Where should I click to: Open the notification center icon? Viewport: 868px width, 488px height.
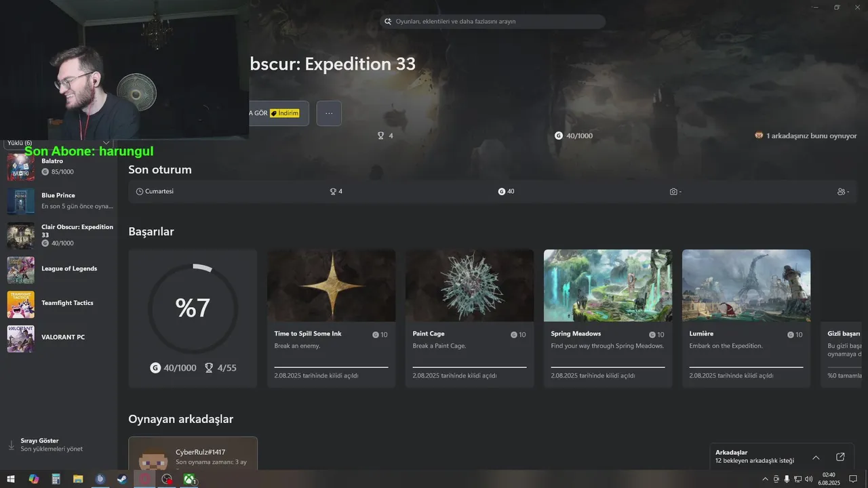[853, 479]
